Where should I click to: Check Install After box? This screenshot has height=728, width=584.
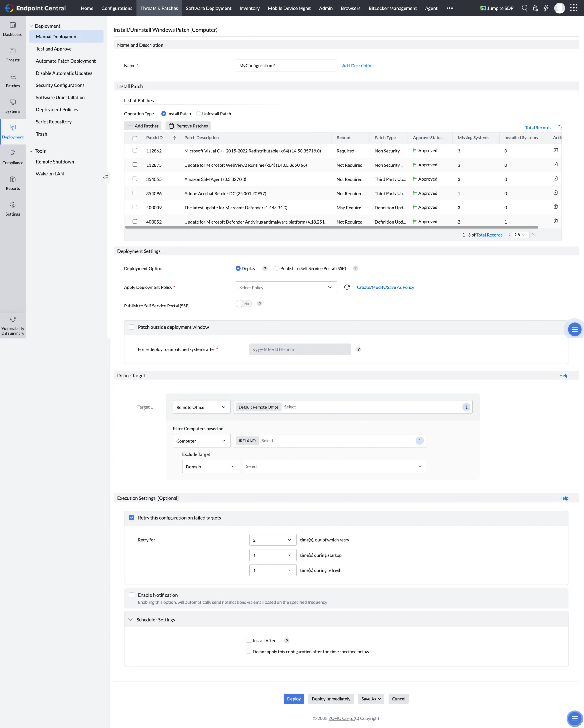click(x=249, y=640)
